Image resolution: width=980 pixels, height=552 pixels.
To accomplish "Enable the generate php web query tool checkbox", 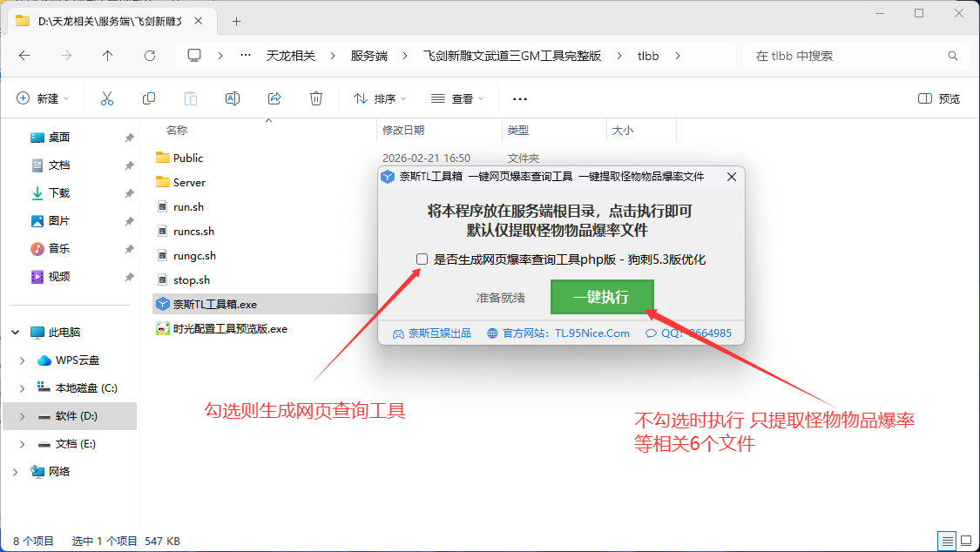I will (422, 259).
